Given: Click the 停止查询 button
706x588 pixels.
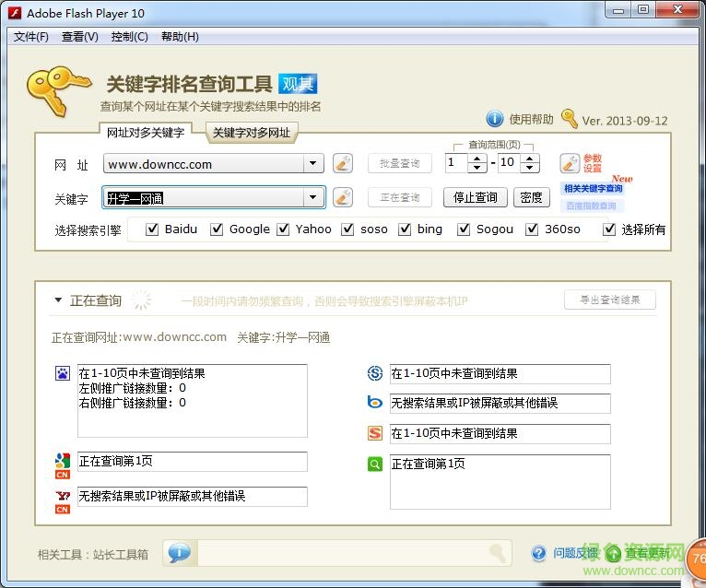Looking at the screenshot, I should pos(475,197).
